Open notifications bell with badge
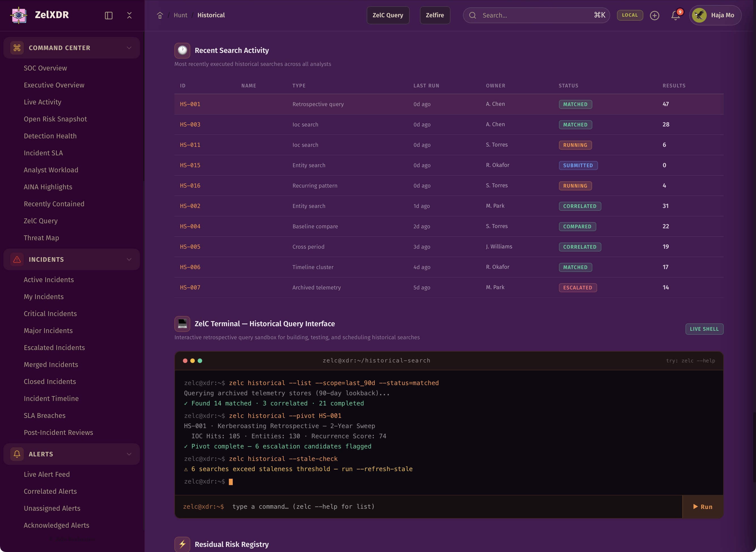 [x=675, y=15]
